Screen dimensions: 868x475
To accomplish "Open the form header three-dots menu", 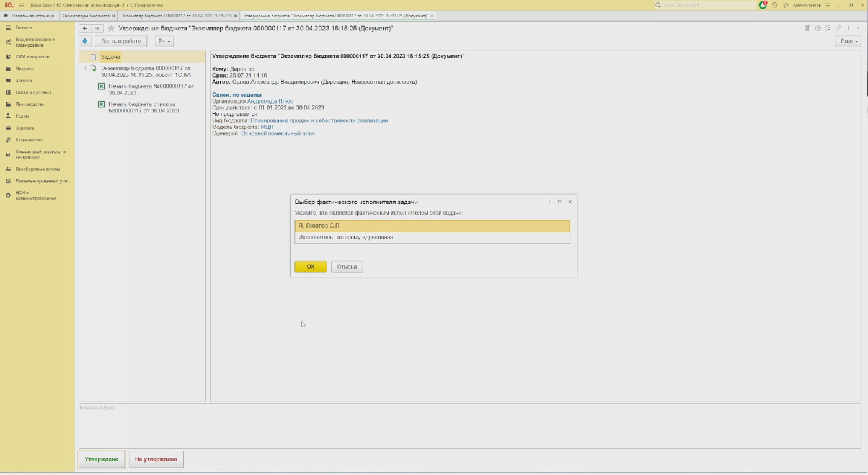I will (848, 29).
